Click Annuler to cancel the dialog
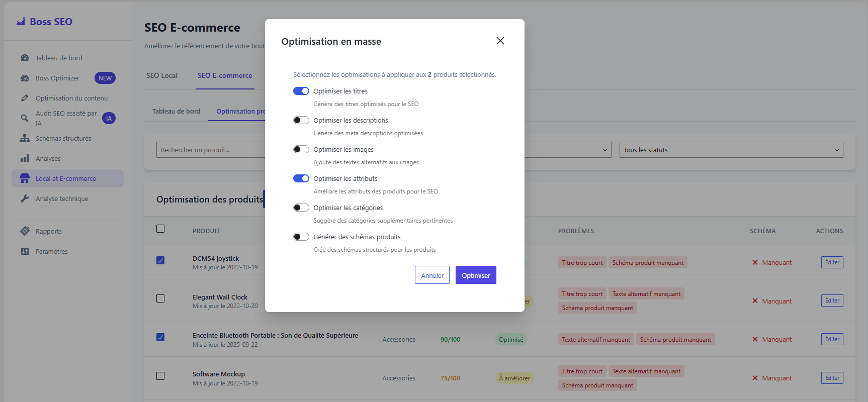The image size is (868, 402). coord(432,275)
